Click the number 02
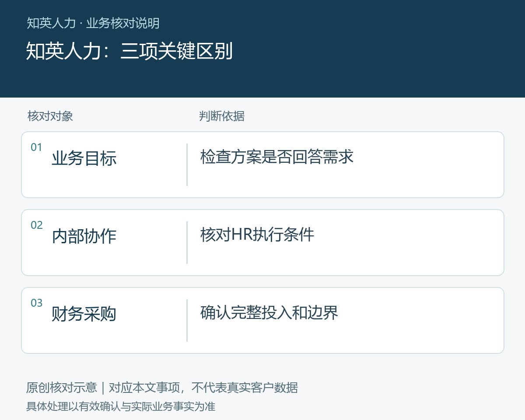 click(x=36, y=225)
